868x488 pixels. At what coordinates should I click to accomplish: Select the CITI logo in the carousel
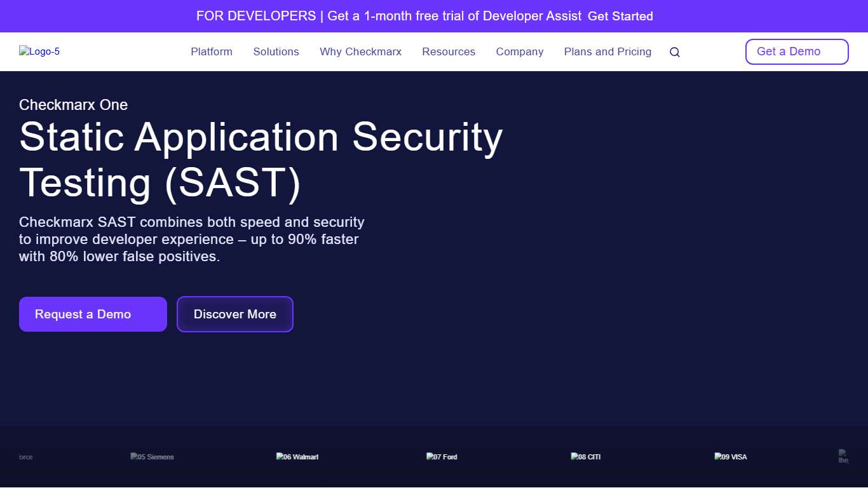click(585, 456)
